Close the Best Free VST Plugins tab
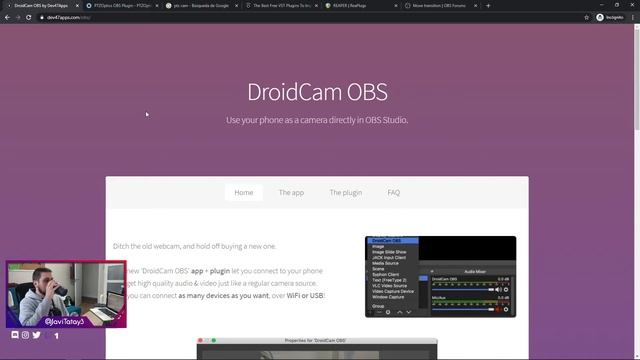 point(316,6)
